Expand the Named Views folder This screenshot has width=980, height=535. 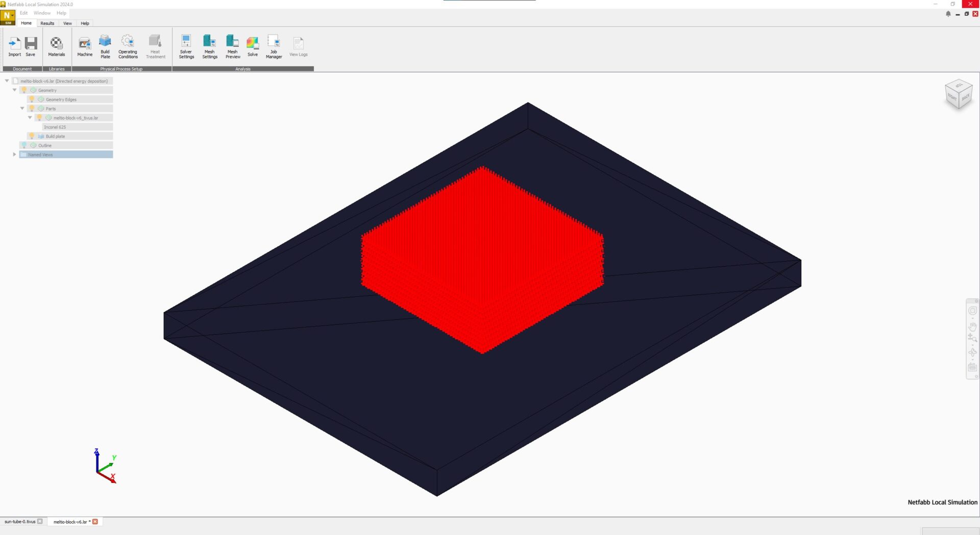click(14, 155)
